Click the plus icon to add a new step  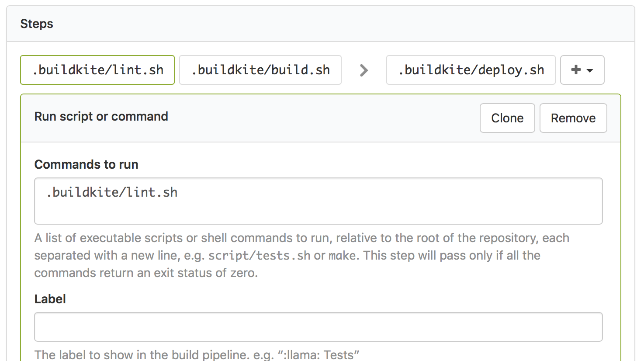[576, 69]
